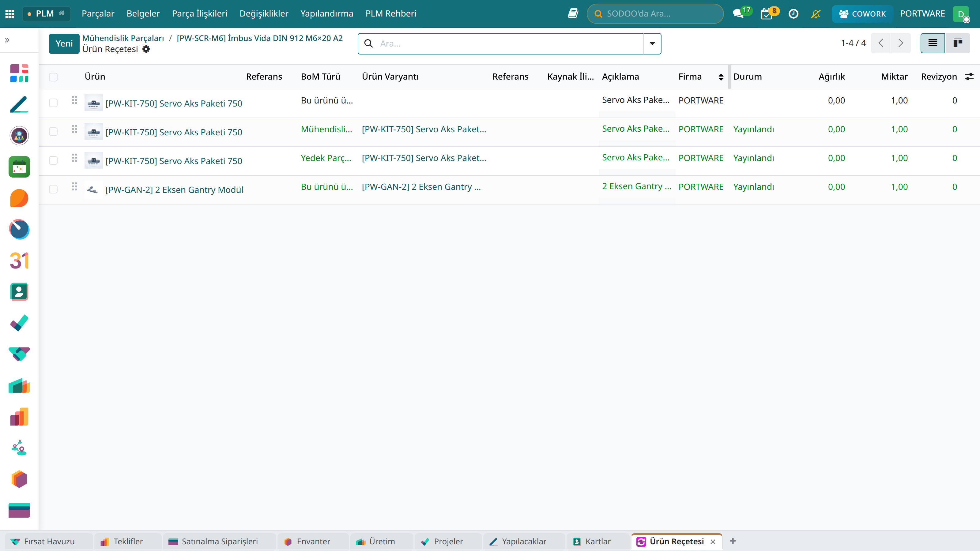This screenshot has height=551, width=980.
Task: Expand the left sidebar with double chevron
Action: tap(7, 40)
